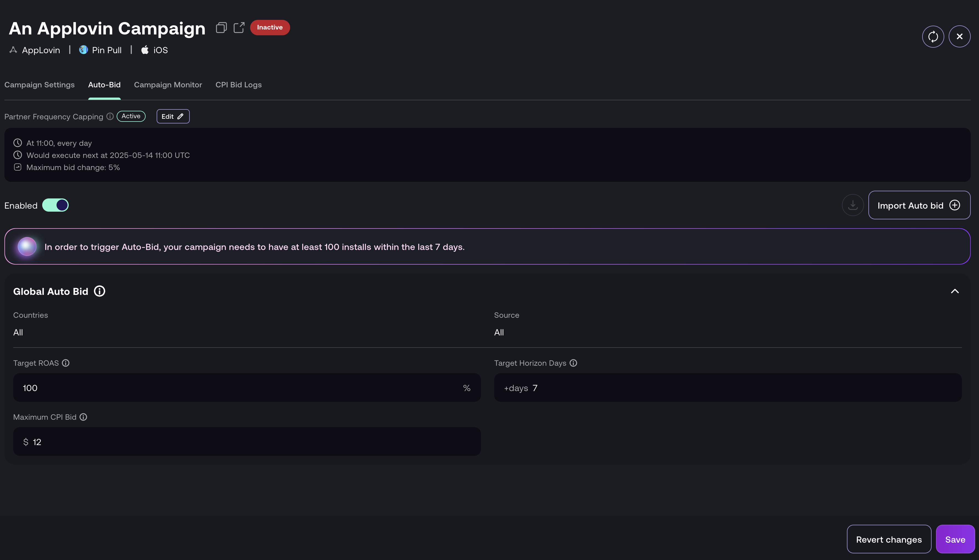Viewport: 979px width, 560px height.
Task: Click the Inactive status badge
Action: (270, 27)
